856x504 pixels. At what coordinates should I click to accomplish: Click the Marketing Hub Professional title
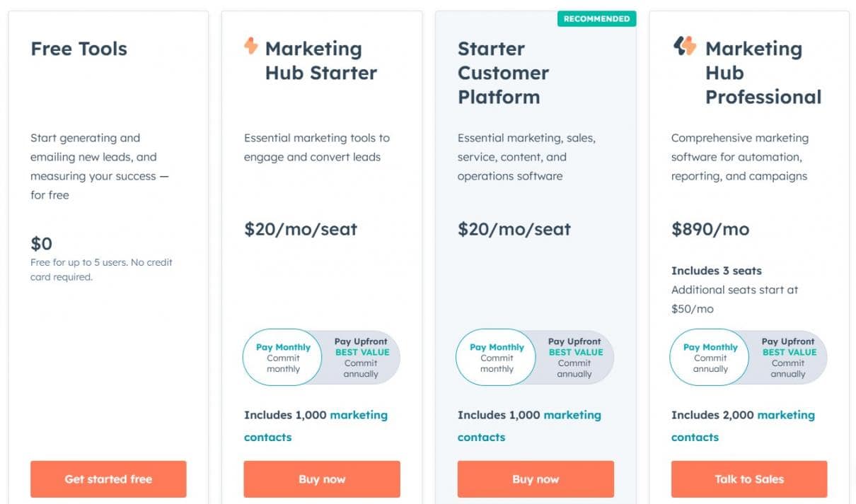[x=763, y=73]
